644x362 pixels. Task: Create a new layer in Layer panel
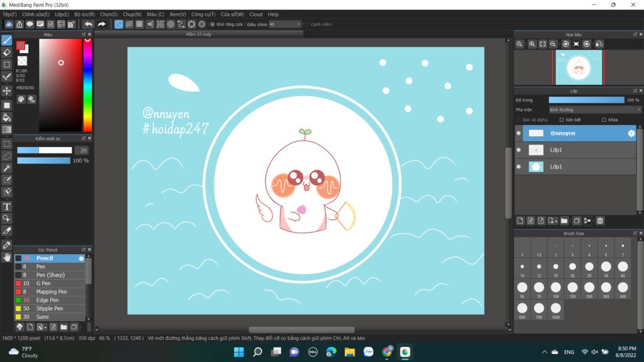520,221
